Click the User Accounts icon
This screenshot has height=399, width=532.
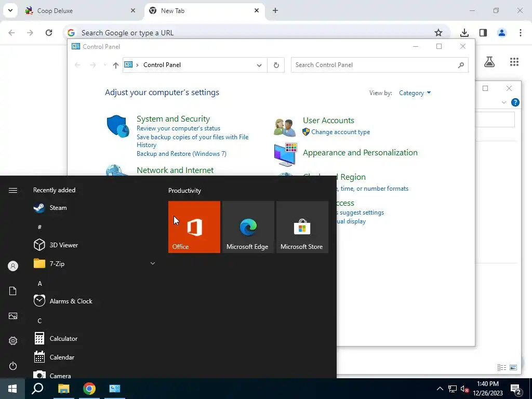click(x=285, y=127)
